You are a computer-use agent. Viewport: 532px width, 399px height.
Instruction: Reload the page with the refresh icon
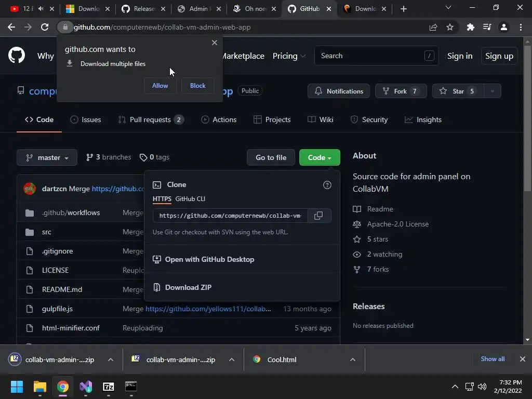point(45,27)
